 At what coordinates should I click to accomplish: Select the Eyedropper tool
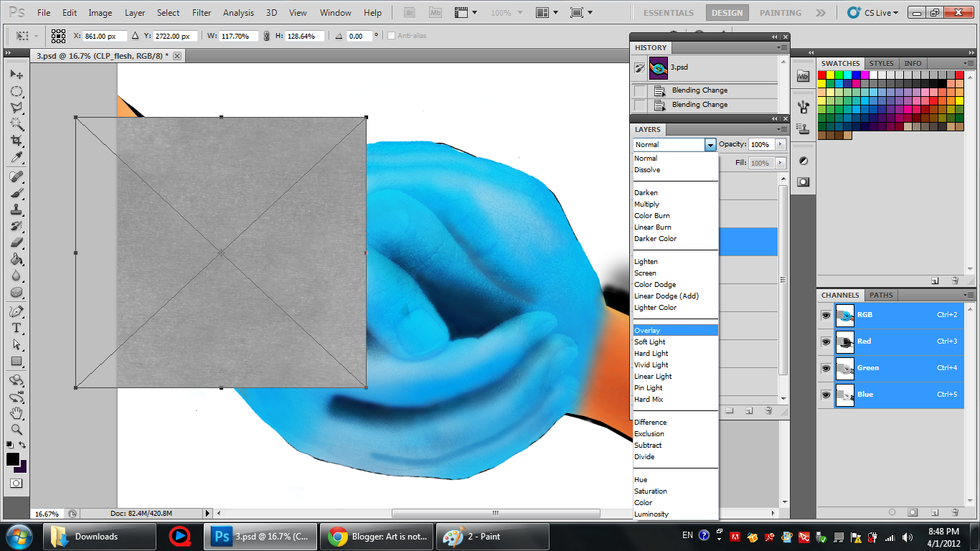click(x=16, y=157)
